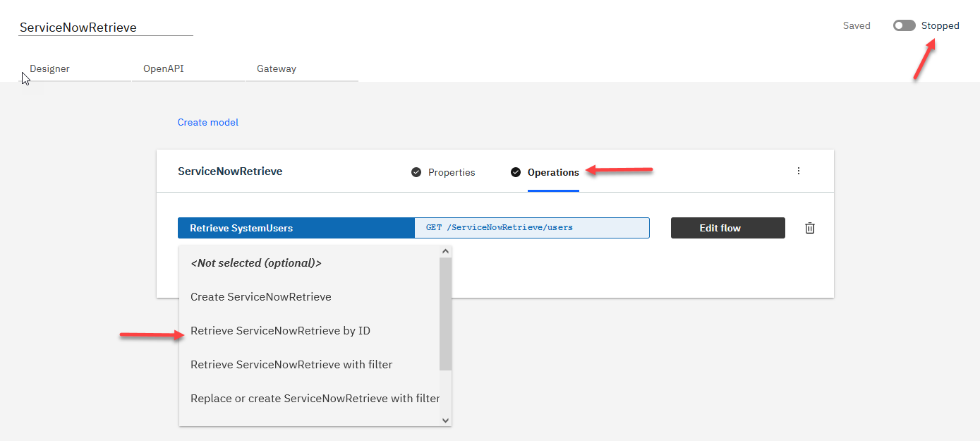Viewport: 980px width, 441px height.
Task: Click the Properties checkmark icon
Action: point(416,172)
